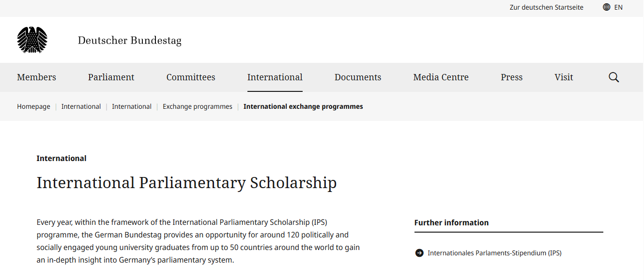Click the Exchange programmes breadcrumb
This screenshot has height=280, width=644.
pos(197,106)
